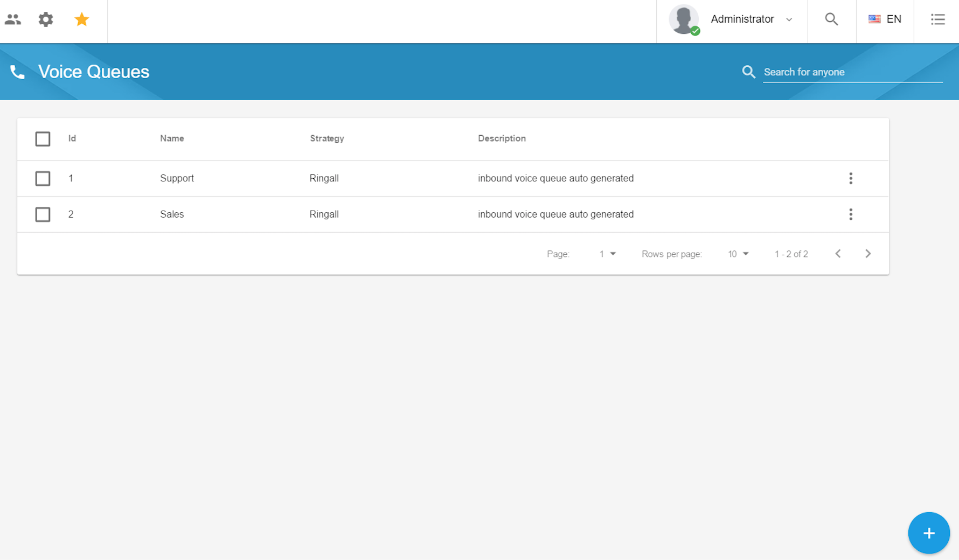Click the description text in the Support row
Viewport: 959px width, 560px height.
[556, 178]
